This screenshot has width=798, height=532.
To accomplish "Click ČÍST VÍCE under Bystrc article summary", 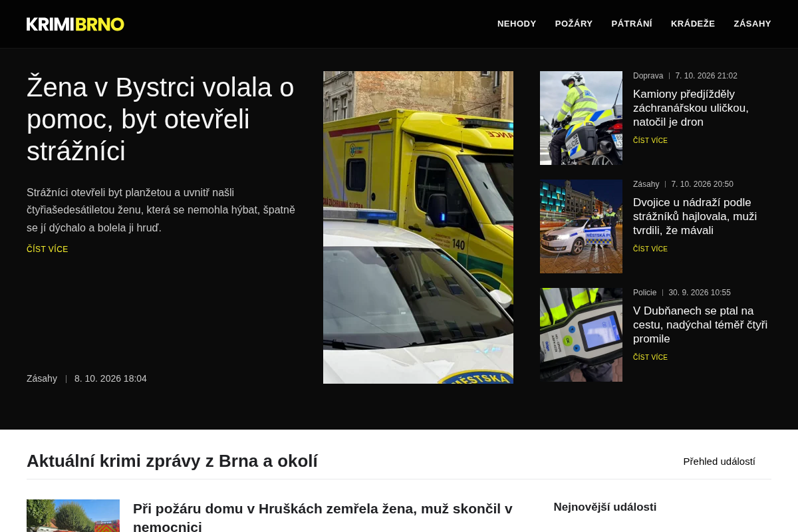I will click(x=47, y=249).
